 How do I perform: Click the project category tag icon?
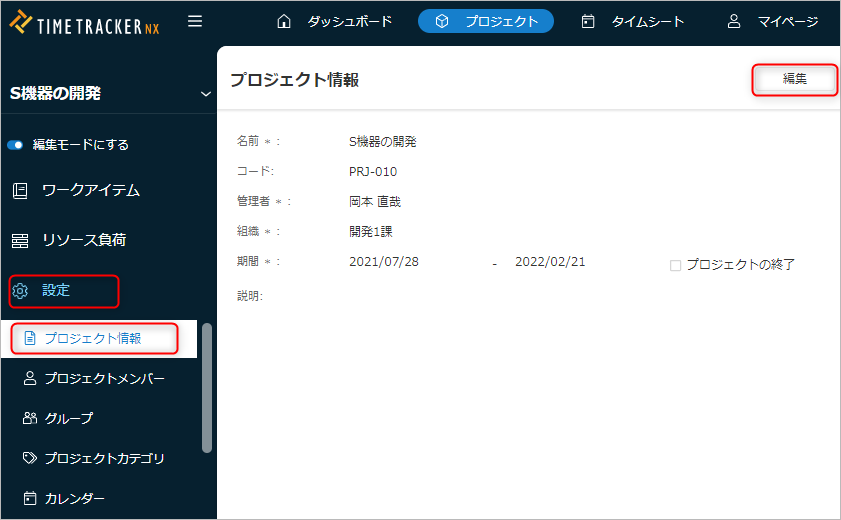pyautogui.click(x=30, y=458)
